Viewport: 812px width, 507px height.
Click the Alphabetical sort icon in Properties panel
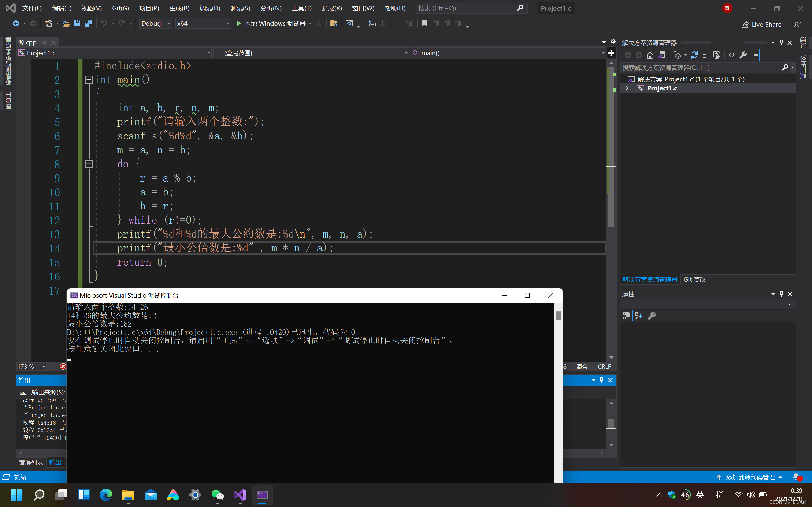(638, 316)
